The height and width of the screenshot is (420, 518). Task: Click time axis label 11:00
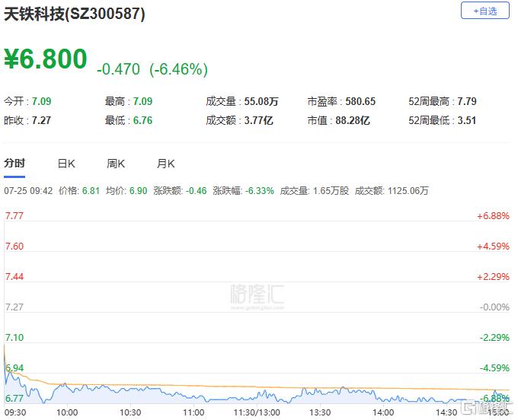coord(193,412)
